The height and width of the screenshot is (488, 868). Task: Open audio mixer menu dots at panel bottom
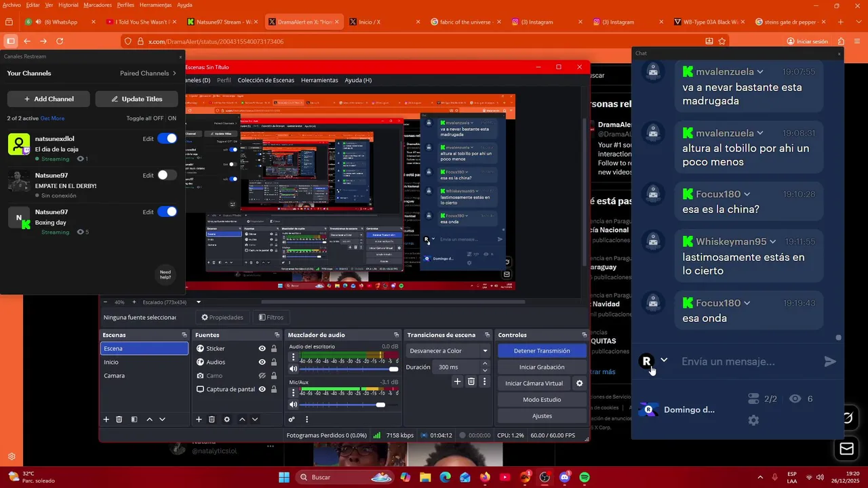[307, 420]
